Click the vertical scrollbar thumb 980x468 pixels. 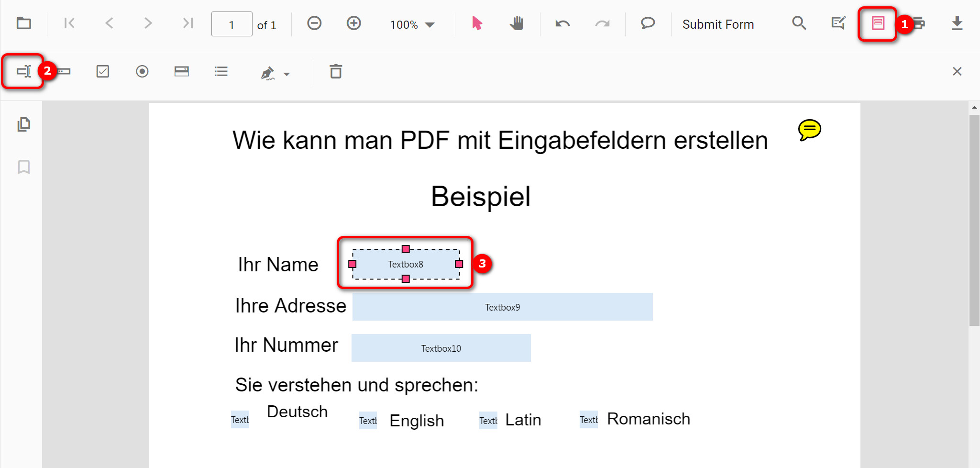(x=974, y=220)
